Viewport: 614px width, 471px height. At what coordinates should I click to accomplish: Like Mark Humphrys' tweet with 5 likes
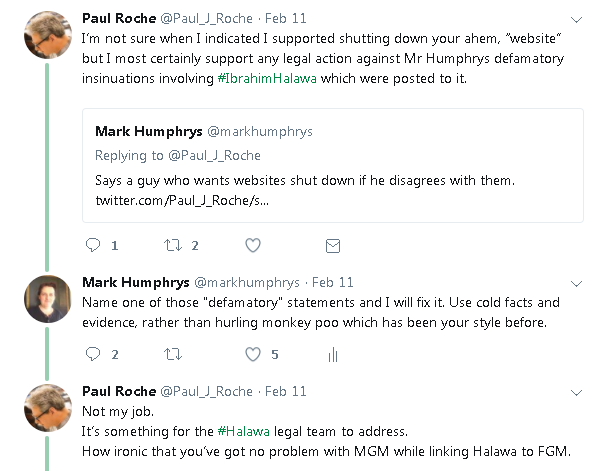[253, 354]
